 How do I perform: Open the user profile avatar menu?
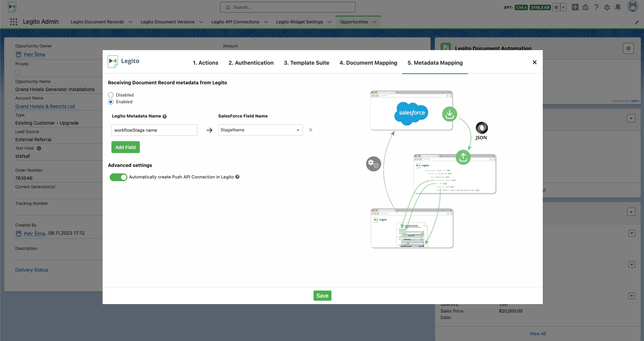pos(632,6)
